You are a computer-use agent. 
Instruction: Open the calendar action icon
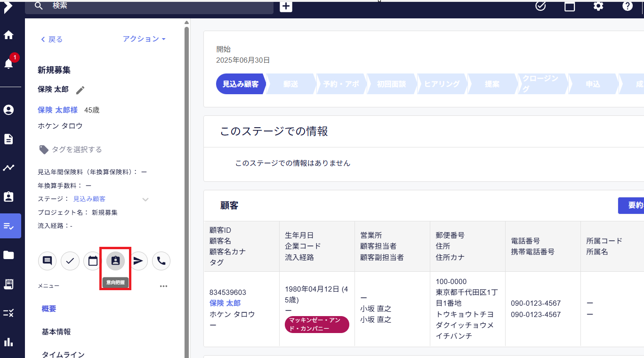(93, 260)
